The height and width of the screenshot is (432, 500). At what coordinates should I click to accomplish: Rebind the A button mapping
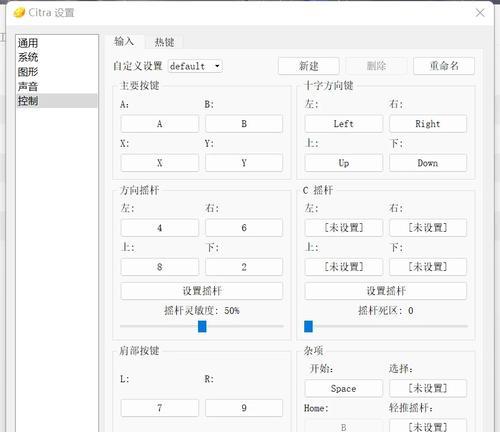click(x=160, y=124)
